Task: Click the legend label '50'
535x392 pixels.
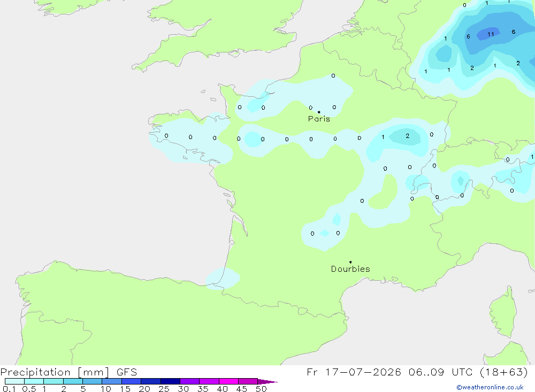Action: [x=261, y=389]
